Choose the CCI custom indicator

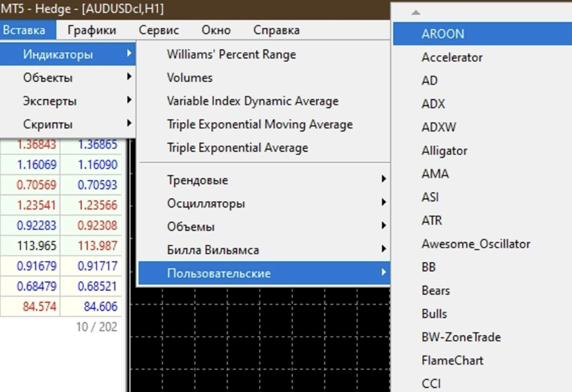click(482, 384)
